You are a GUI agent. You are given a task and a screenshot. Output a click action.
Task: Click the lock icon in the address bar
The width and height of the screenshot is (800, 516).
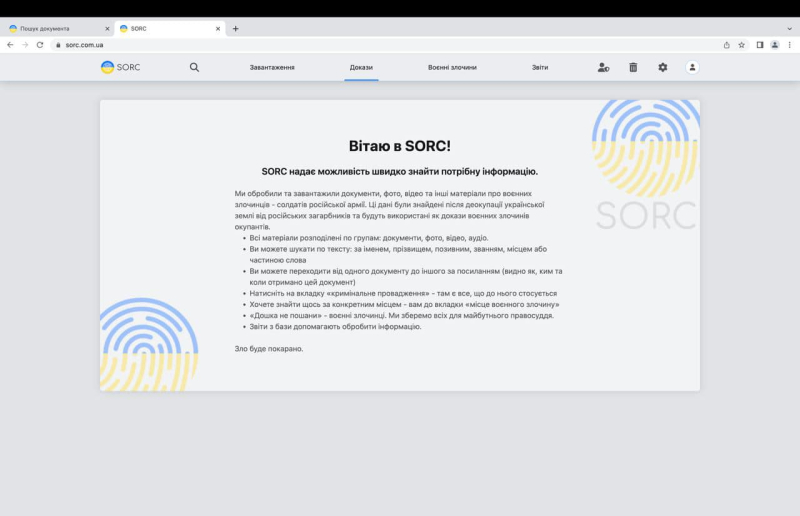(58, 45)
